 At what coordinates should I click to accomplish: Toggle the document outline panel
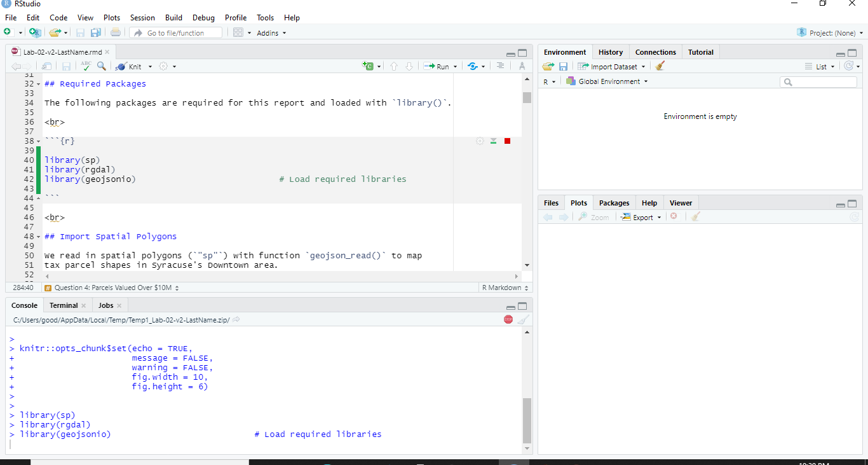(500, 66)
